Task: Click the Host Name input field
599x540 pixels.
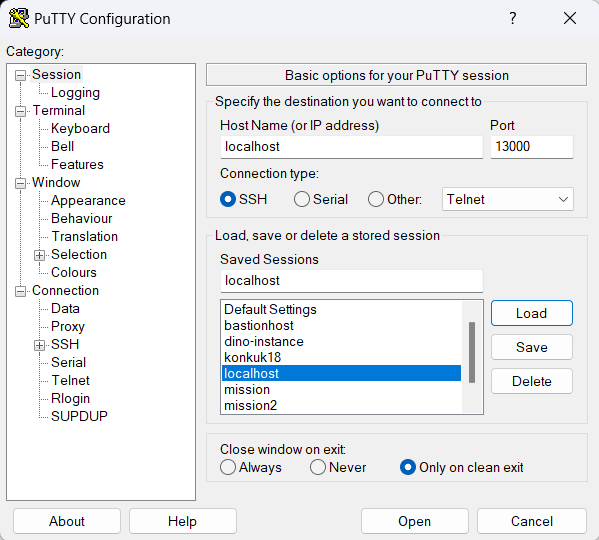Action: coord(351,147)
